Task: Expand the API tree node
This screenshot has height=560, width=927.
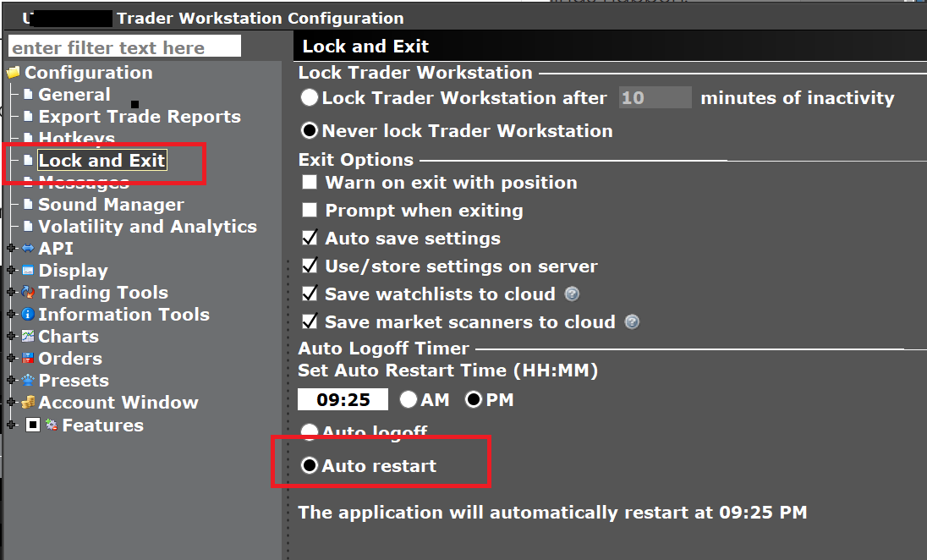Action: (11, 249)
